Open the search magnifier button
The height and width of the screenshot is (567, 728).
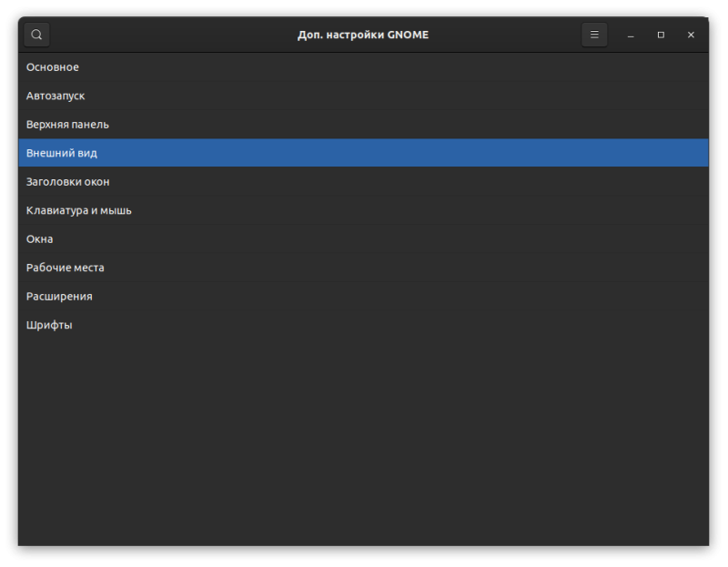click(36, 35)
